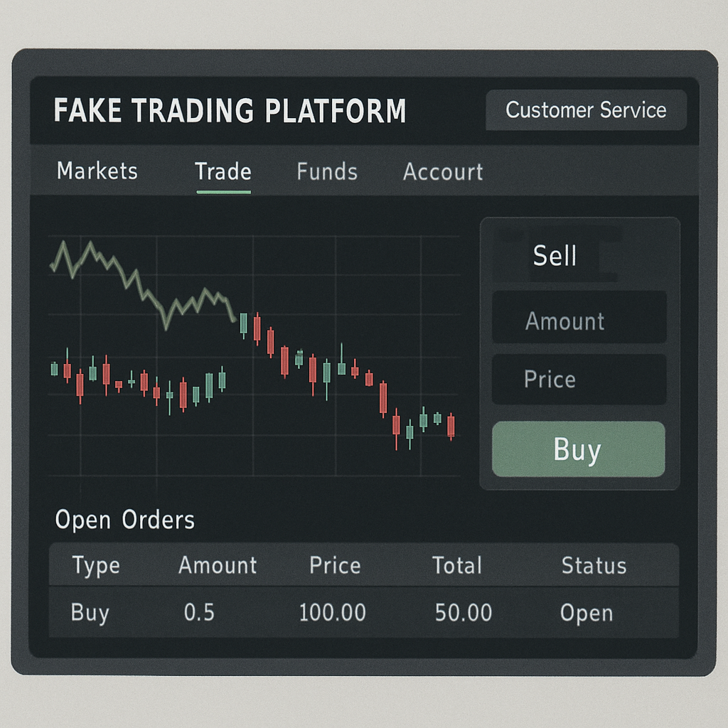Open the Account tab
The width and height of the screenshot is (728, 728).
[x=443, y=172]
